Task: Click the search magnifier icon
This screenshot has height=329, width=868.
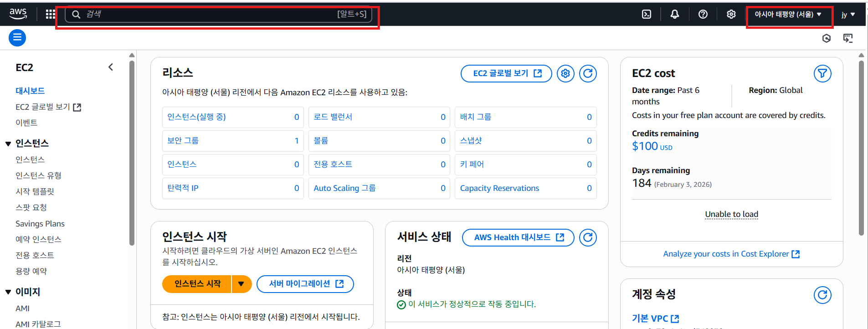Action: click(x=77, y=15)
